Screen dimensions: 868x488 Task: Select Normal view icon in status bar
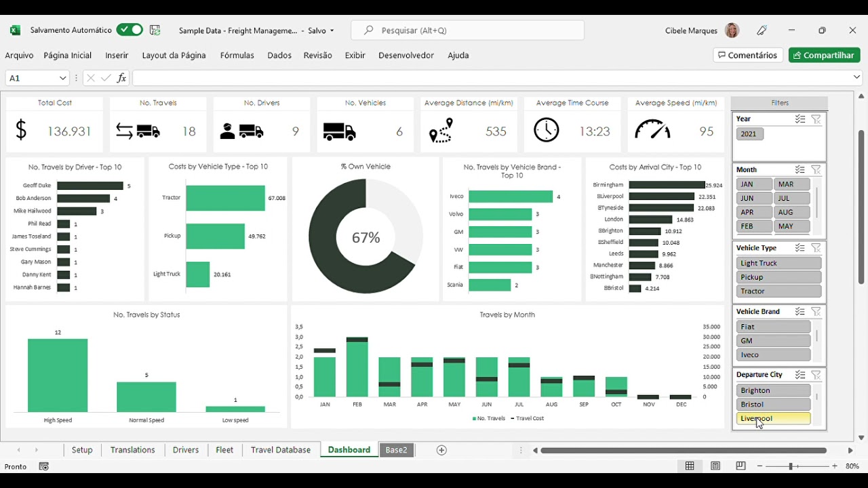click(x=690, y=466)
